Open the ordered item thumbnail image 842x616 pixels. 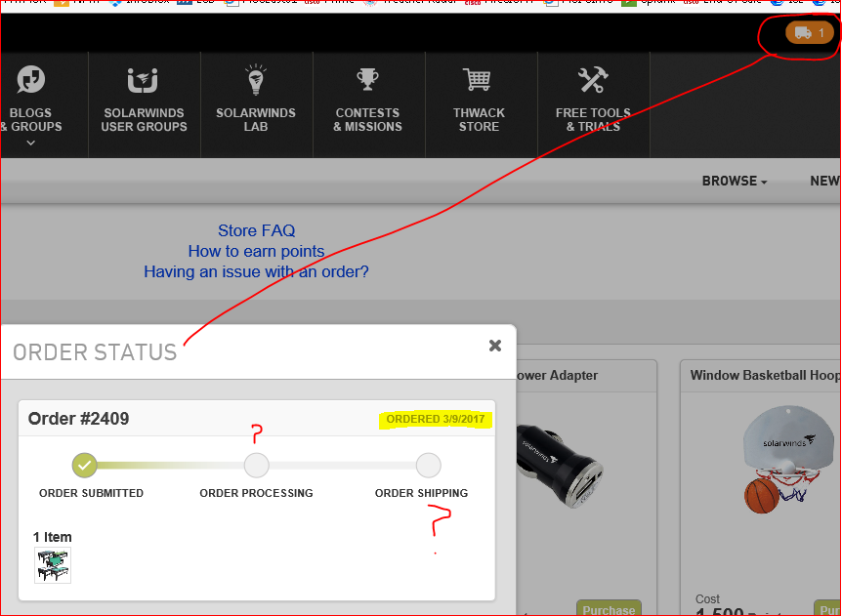(x=53, y=565)
